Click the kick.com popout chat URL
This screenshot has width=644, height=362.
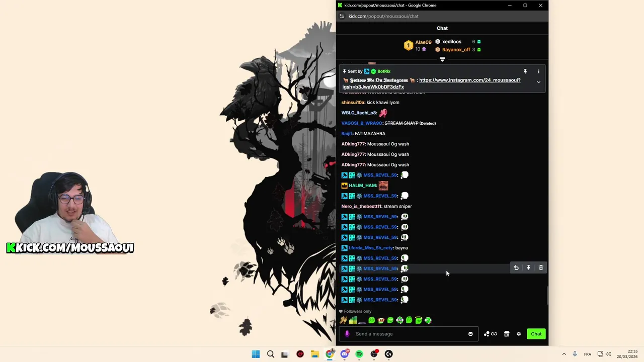pyautogui.click(x=383, y=16)
